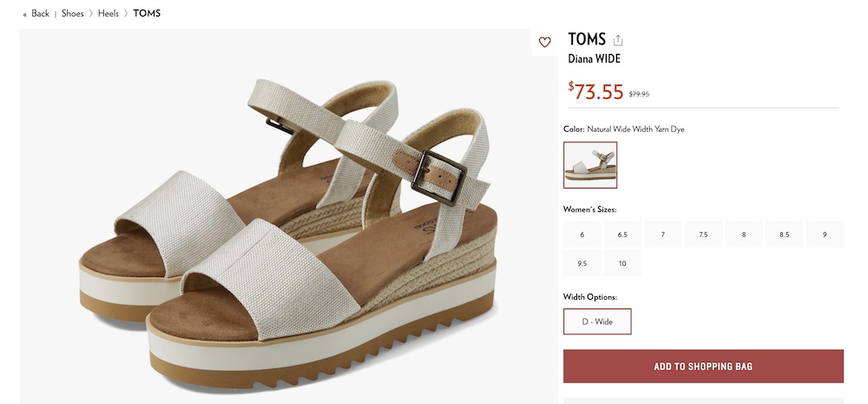Click the TOMS brand name heading
The image size is (868, 404).
click(x=587, y=39)
